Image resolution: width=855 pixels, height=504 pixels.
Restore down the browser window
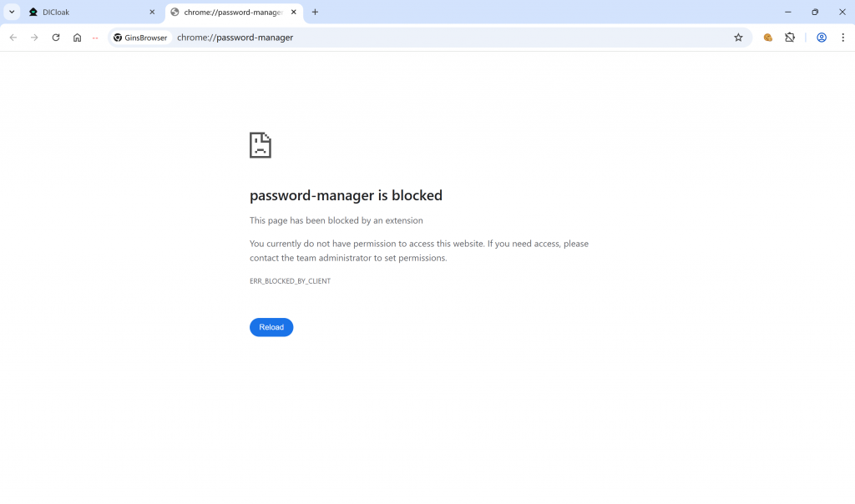coord(815,13)
